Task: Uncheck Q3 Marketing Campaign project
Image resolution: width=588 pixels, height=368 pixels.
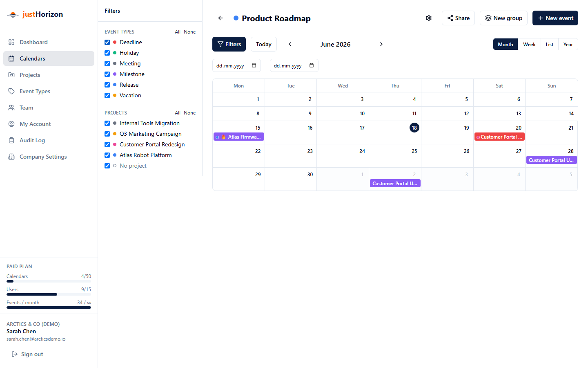Action: click(107, 134)
